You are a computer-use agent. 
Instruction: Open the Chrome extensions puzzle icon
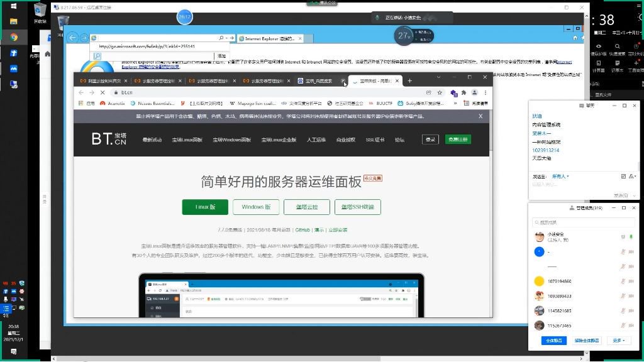pyautogui.click(x=464, y=92)
